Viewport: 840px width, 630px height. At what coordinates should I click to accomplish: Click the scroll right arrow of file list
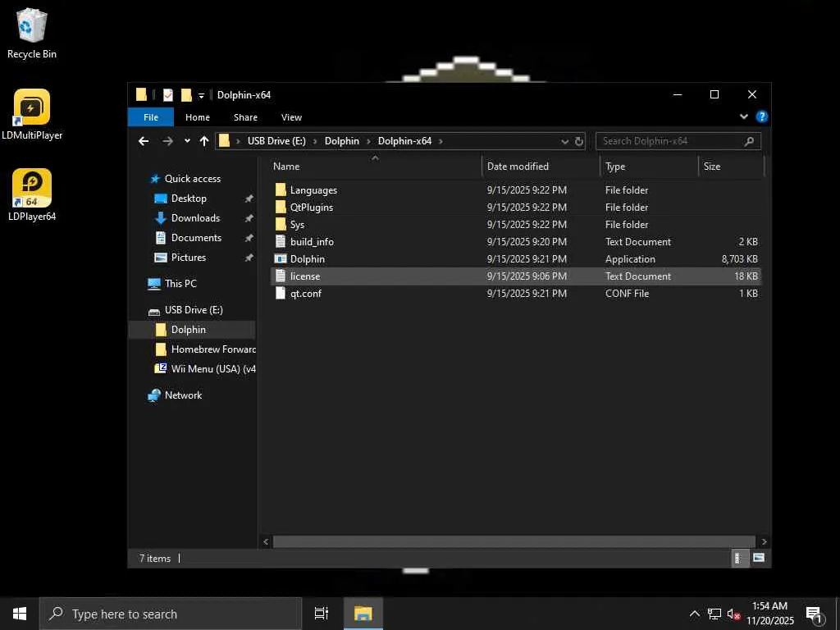[x=764, y=541]
